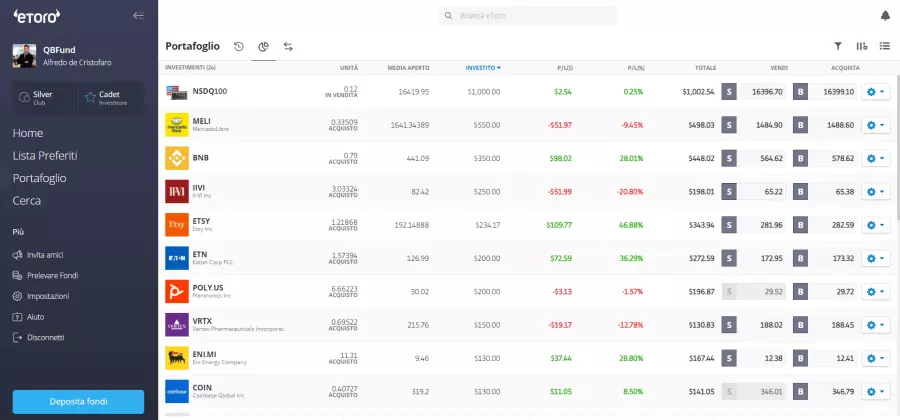
Task: Click the NSDQ100 instrument logo
Action: (177, 92)
